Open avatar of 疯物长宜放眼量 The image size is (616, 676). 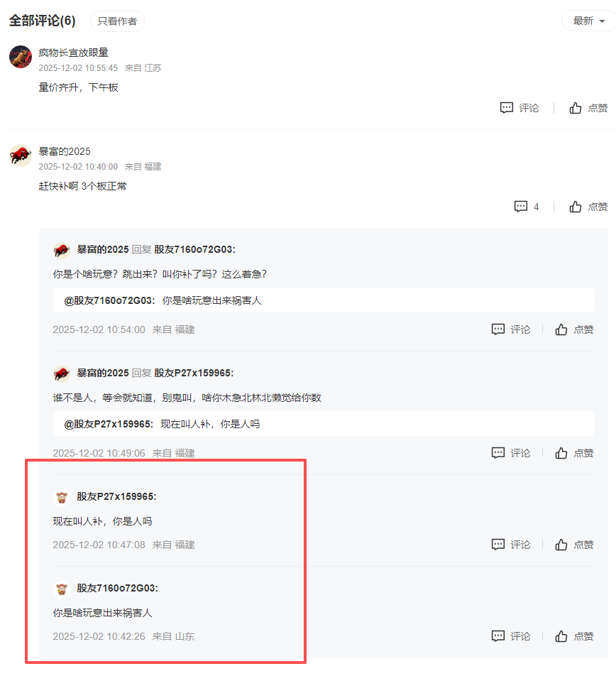click(x=21, y=57)
